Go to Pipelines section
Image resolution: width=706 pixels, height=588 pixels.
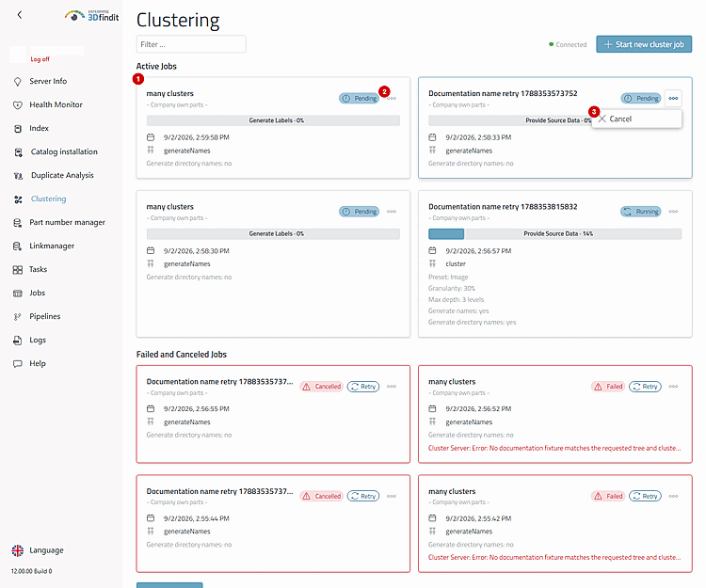[x=45, y=316]
